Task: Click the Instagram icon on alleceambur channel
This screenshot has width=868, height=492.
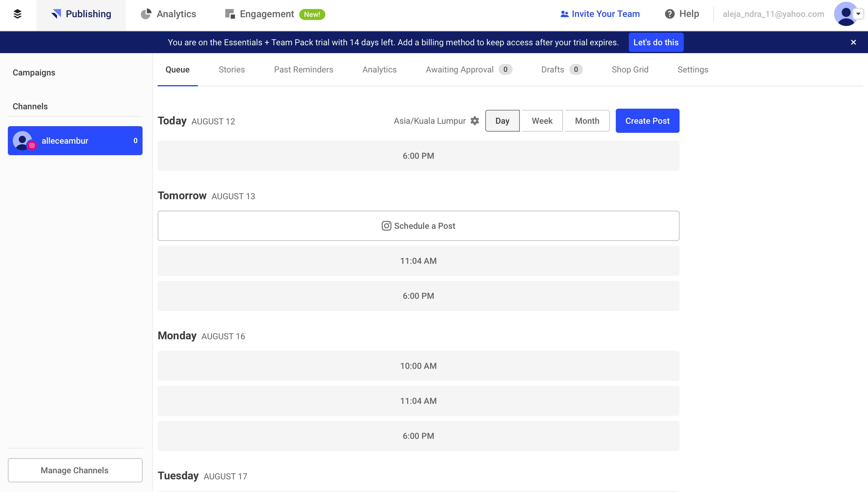Action: point(32,146)
